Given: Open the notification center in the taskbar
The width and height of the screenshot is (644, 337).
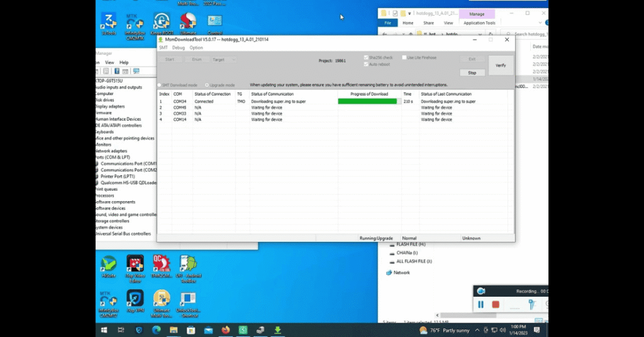Looking at the screenshot, I should tap(537, 330).
